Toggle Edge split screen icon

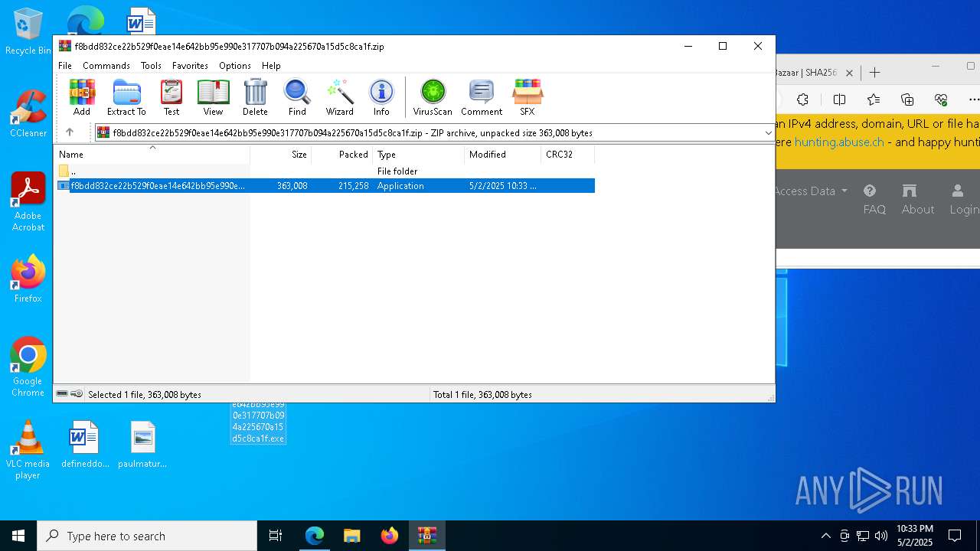click(839, 99)
